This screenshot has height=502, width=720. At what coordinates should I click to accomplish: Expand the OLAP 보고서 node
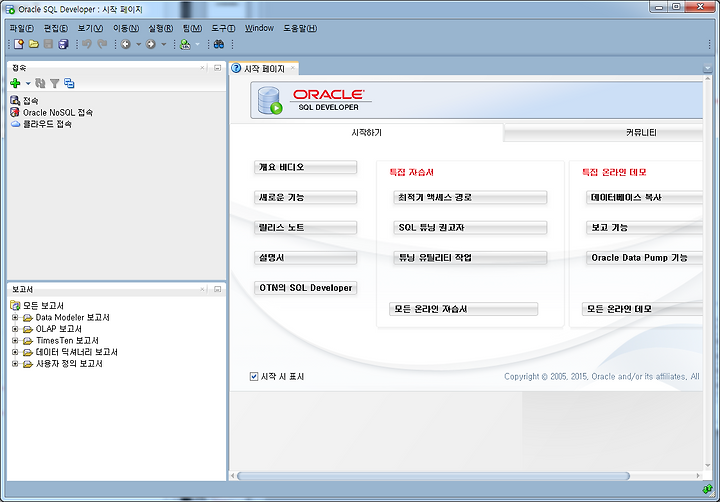click(x=15, y=329)
